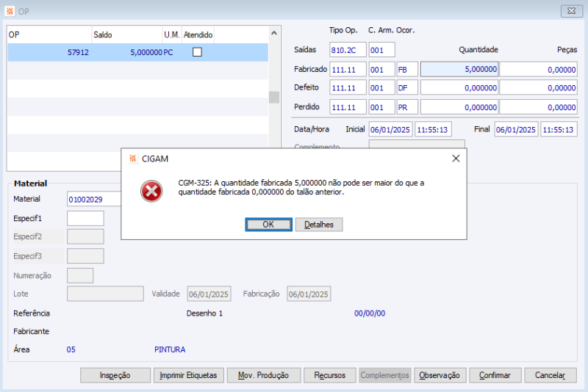Viewport: 588px width, 392px height.
Task: Select the OP row number 57912
Action: [x=78, y=52]
